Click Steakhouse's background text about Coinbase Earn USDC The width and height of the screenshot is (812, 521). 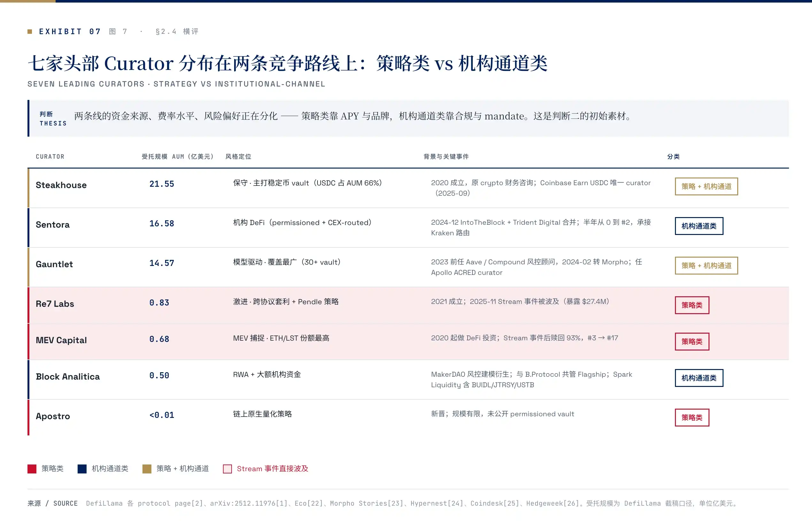coord(541,188)
